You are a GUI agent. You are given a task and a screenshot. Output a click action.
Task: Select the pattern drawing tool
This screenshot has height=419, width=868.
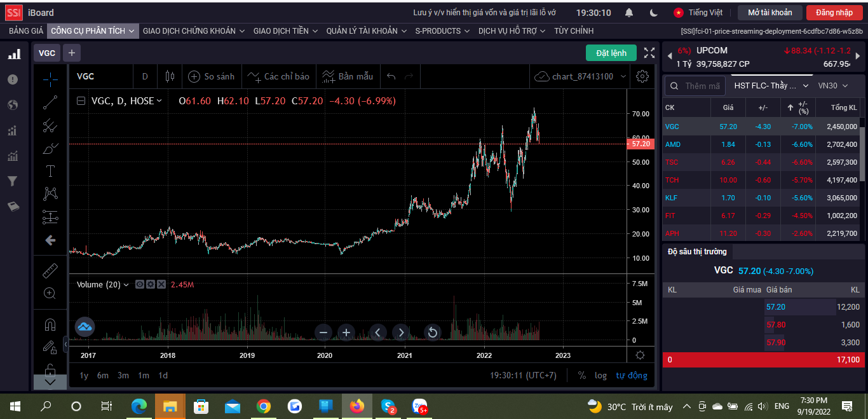pos(50,194)
